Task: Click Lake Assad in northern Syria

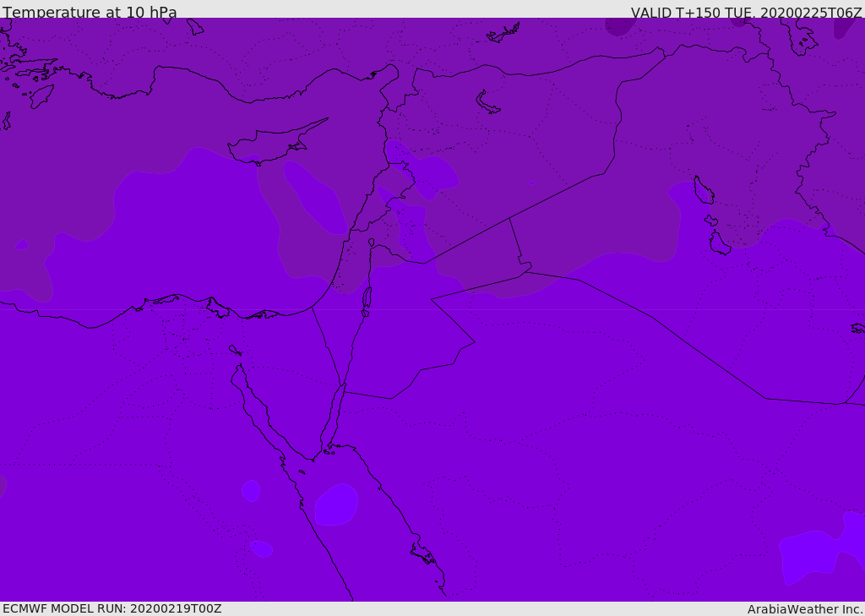Action: click(488, 103)
